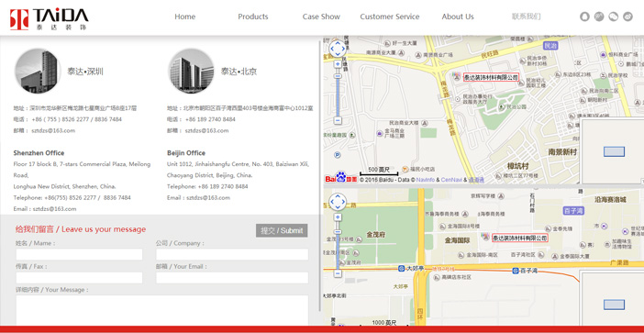Viewport: 644px width, 333px height.
Task: Click 'Chaoyang District, Beijing, China.' text
Action: coord(209,175)
